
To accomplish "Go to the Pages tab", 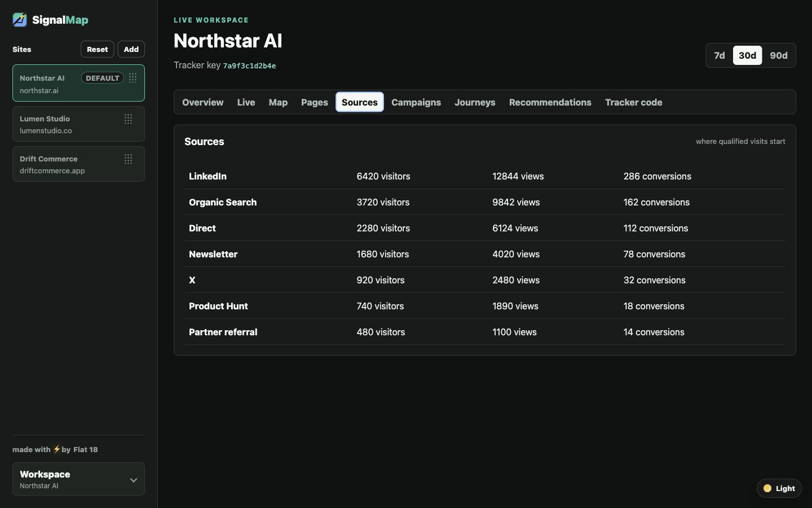I will pos(315,102).
